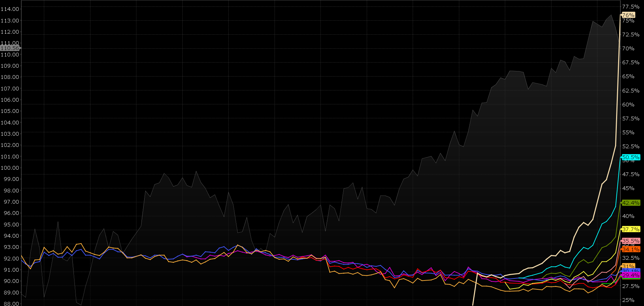
Task: Click the 77.5% right axis label
Action: (x=630, y=6)
